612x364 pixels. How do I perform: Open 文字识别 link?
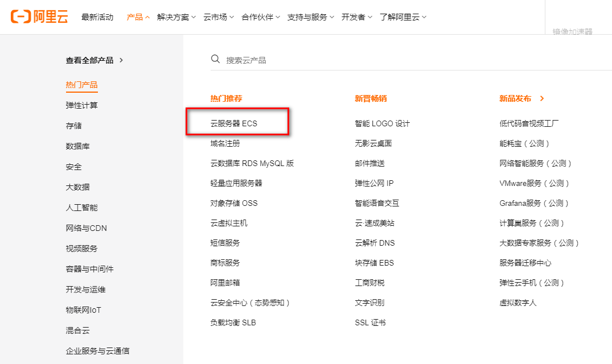coord(369,303)
